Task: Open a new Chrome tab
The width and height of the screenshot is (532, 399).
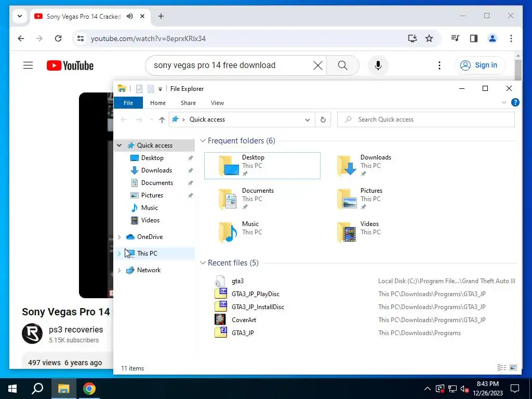Action: tap(161, 16)
